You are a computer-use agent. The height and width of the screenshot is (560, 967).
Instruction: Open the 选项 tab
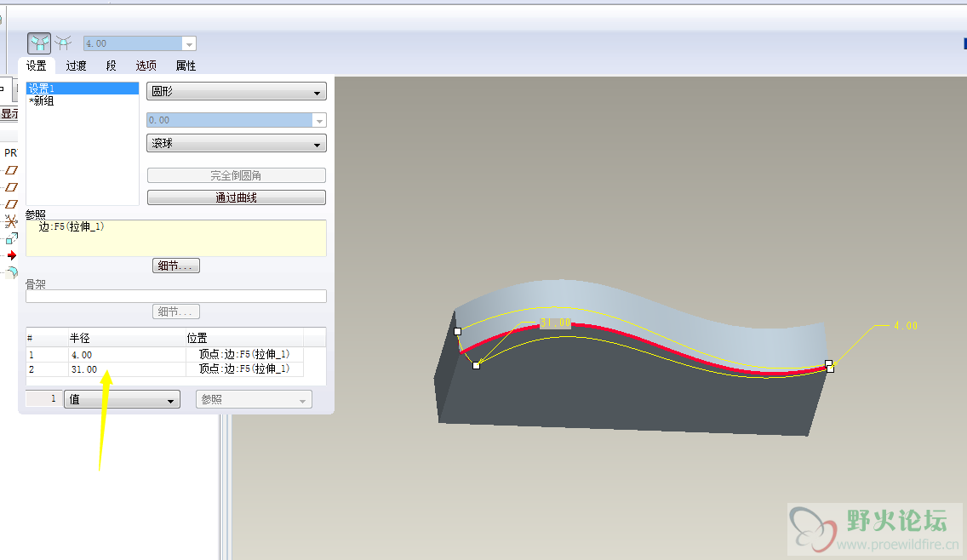pyautogui.click(x=146, y=66)
